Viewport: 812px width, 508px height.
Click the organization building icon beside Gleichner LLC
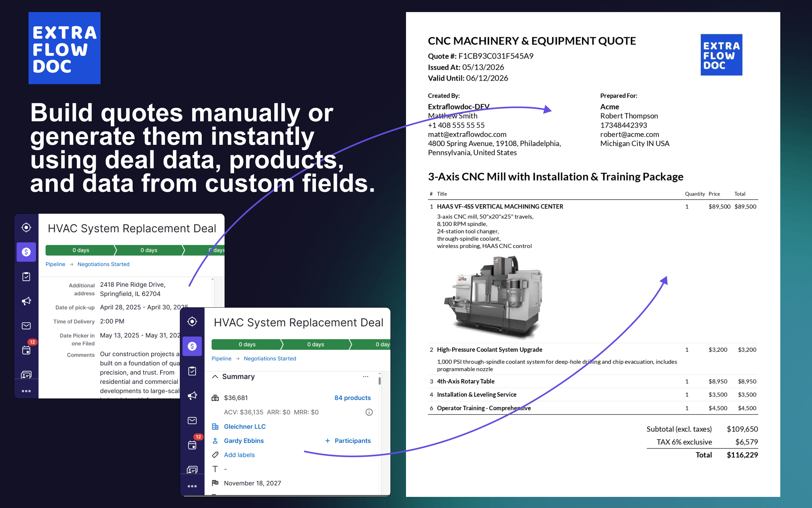click(x=215, y=427)
